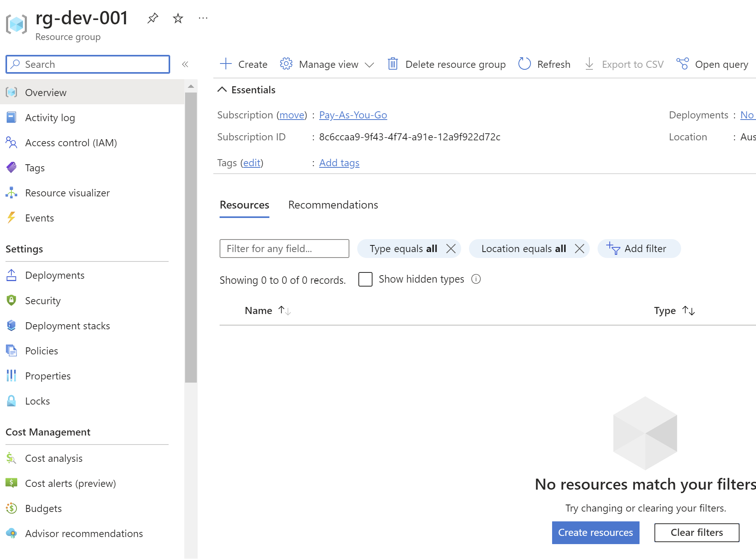Viewport: 756px width, 559px height.
Task: Click the Resource visualizer hierarchy icon
Action: coord(11,192)
